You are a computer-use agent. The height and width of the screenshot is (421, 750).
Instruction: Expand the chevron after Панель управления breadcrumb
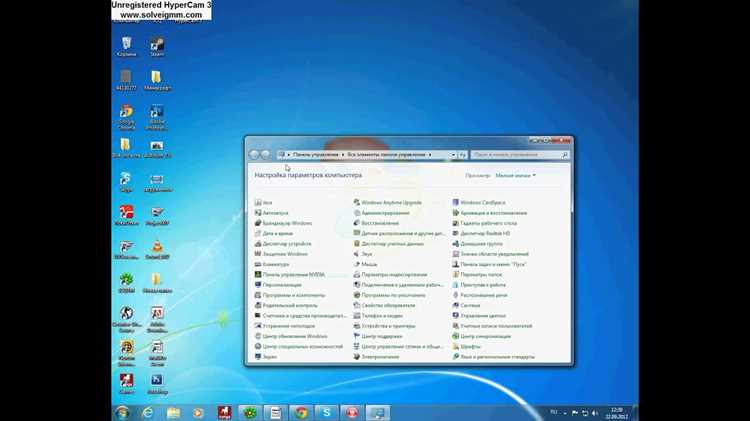343,155
